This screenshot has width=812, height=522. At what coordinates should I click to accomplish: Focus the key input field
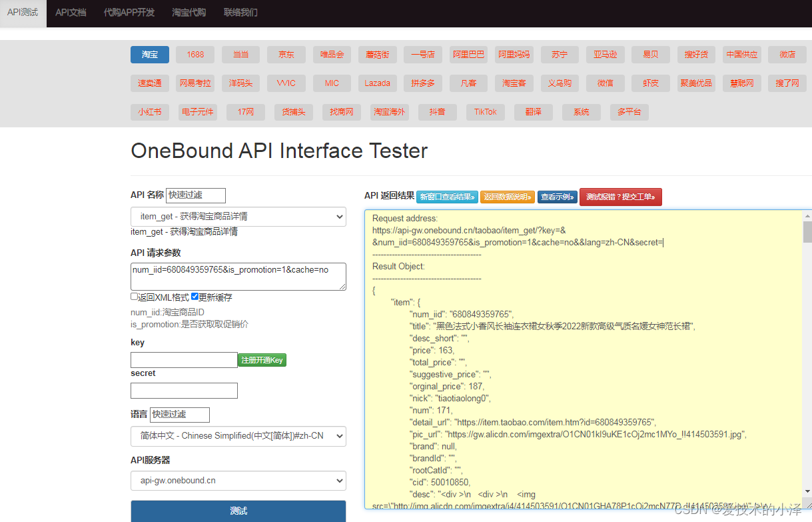[x=184, y=360]
